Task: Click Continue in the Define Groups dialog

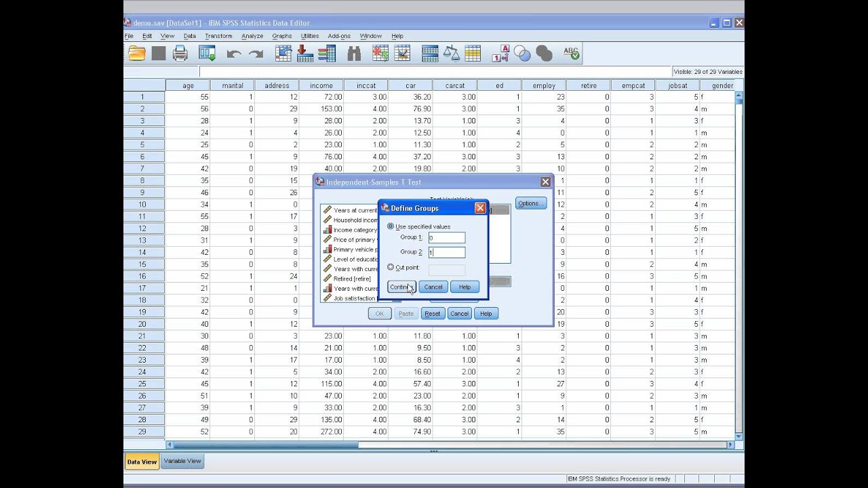Action: [x=401, y=287]
